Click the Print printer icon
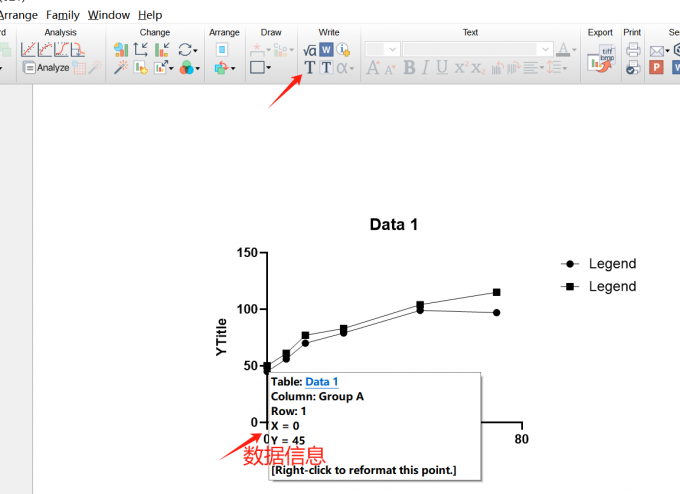 click(x=632, y=49)
